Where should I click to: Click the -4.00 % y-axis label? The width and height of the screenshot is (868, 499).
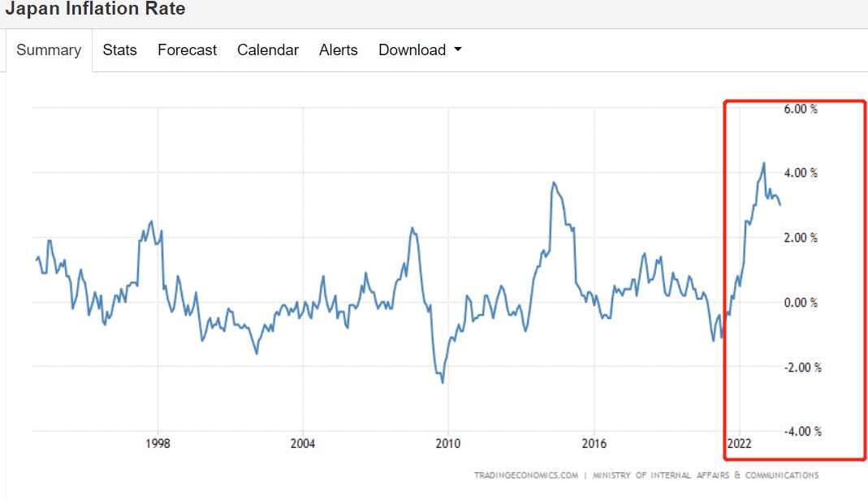click(x=803, y=432)
